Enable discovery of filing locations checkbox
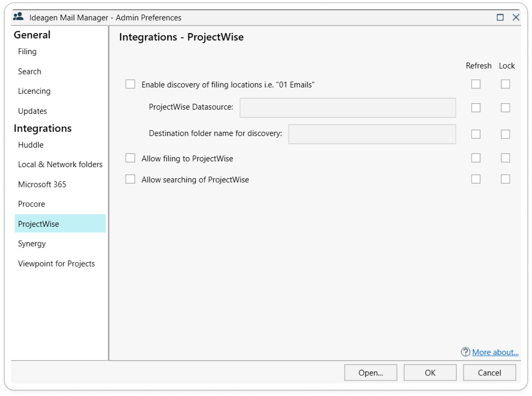This screenshot has width=532, height=396. [x=130, y=84]
